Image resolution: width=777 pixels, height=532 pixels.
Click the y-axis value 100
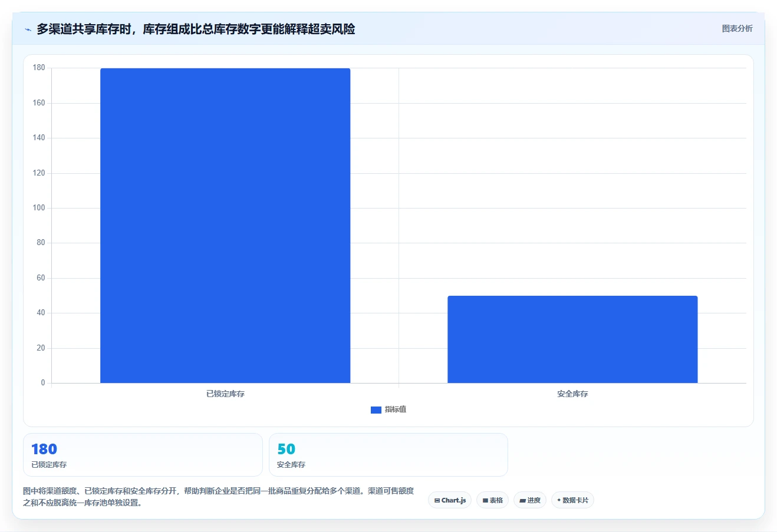coord(39,208)
